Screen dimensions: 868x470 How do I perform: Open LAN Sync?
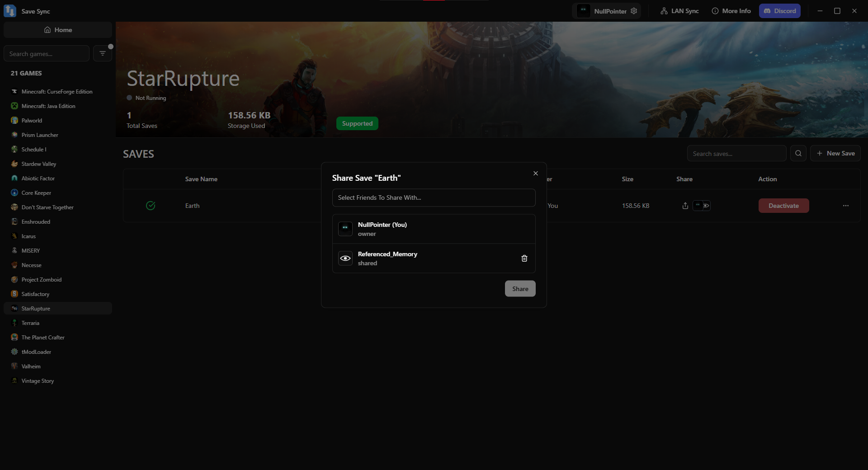click(679, 11)
